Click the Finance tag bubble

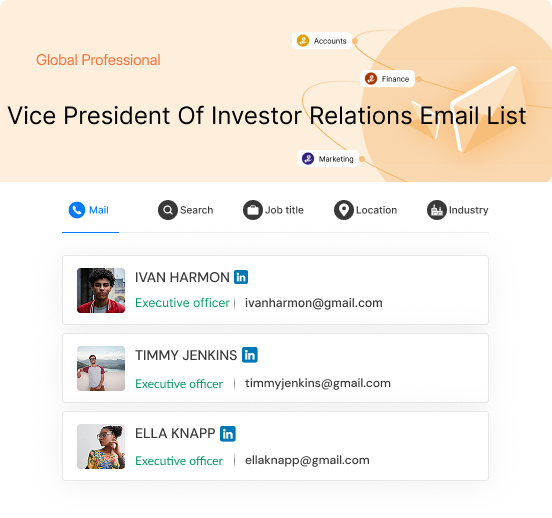[387, 79]
